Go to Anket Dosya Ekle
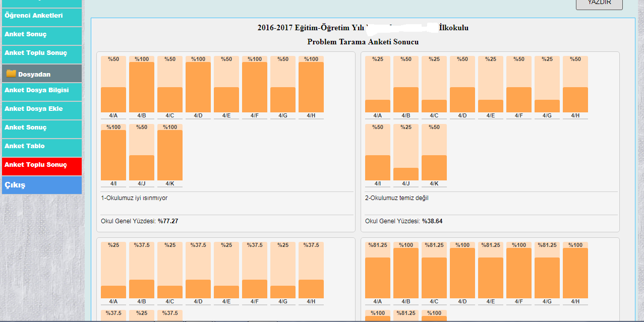Image resolution: width=644 pixels, height=322 pixels. point(34,109)
